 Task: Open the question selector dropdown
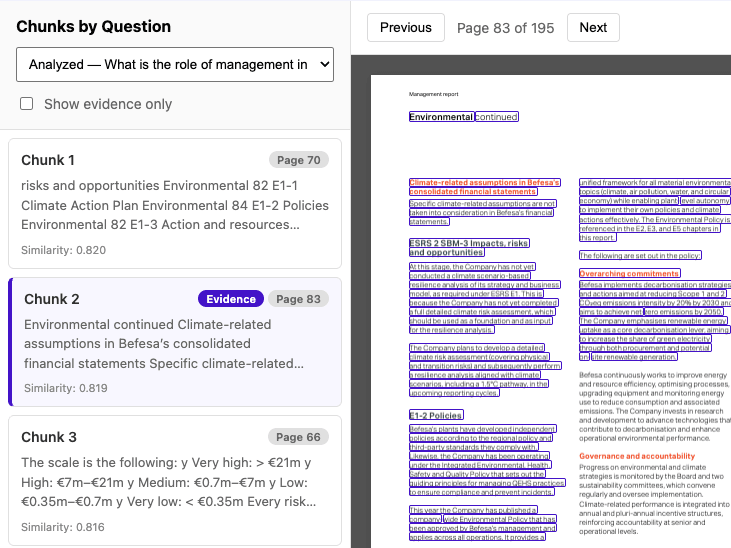[175, 64]
